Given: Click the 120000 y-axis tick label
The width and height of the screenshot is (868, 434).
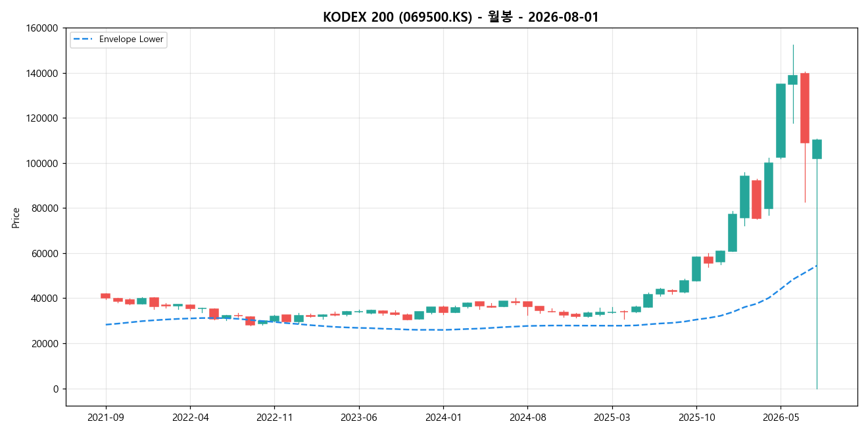Looking at the screenshot, I should click(x=41, y=118).
